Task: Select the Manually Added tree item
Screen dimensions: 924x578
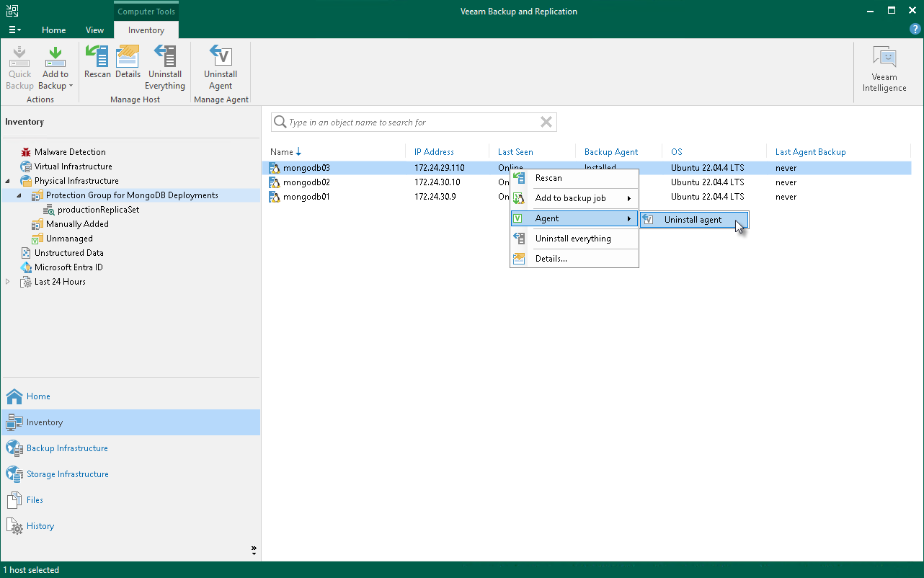Action: (77, 224)
